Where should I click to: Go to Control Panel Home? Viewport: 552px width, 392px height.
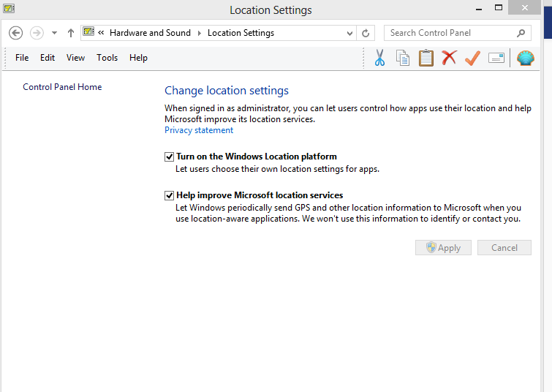[x=62, y=87]
